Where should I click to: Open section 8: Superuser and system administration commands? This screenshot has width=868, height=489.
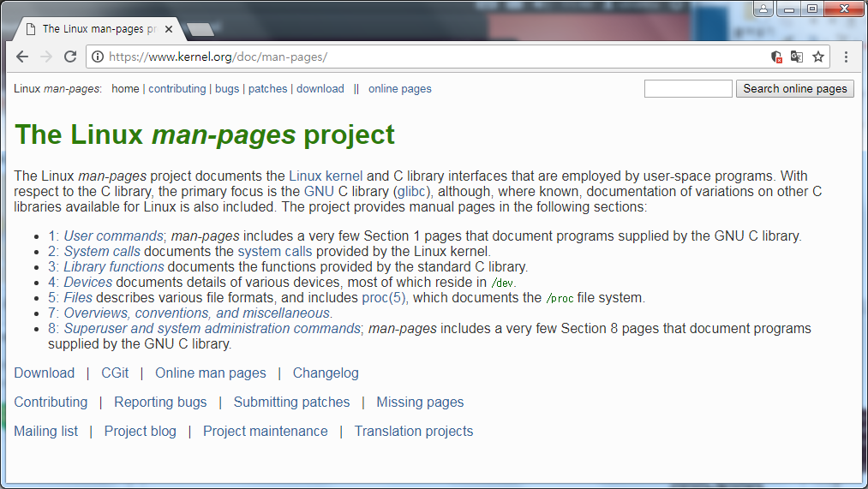point(204,329)
